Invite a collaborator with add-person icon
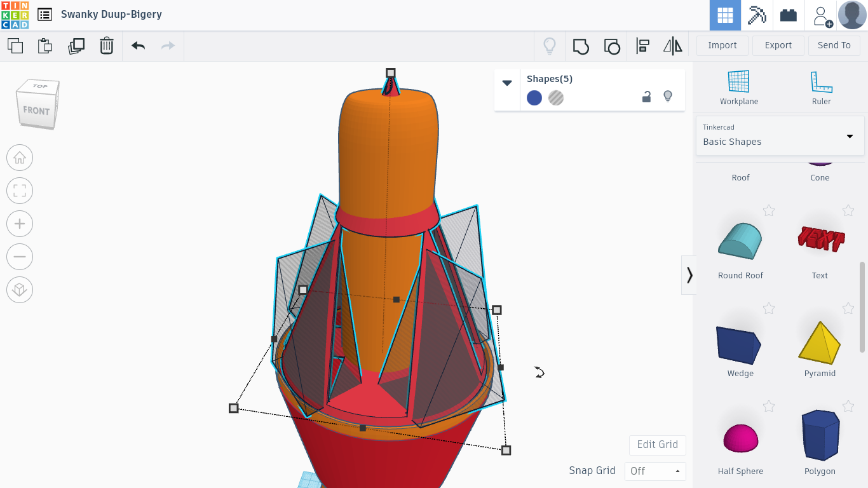This screenshot has width=868, height=488. click(822, 15)
